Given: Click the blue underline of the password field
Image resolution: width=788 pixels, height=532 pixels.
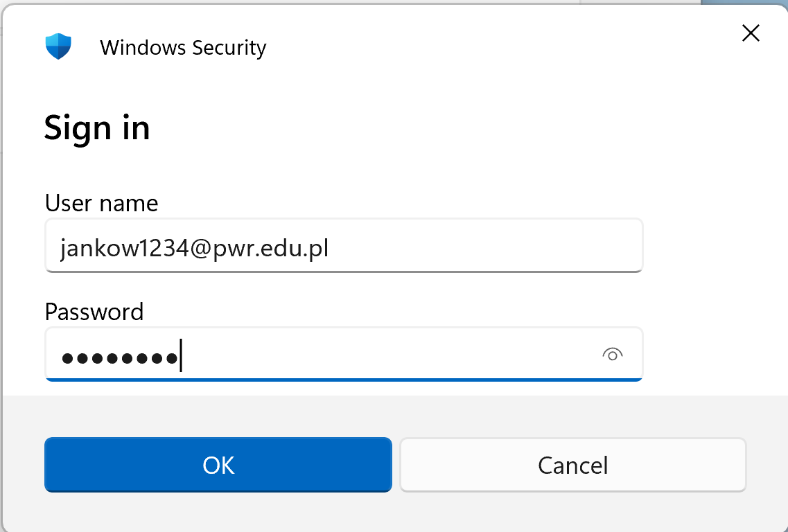Looking at the screenshot, I should click(343, 380).
